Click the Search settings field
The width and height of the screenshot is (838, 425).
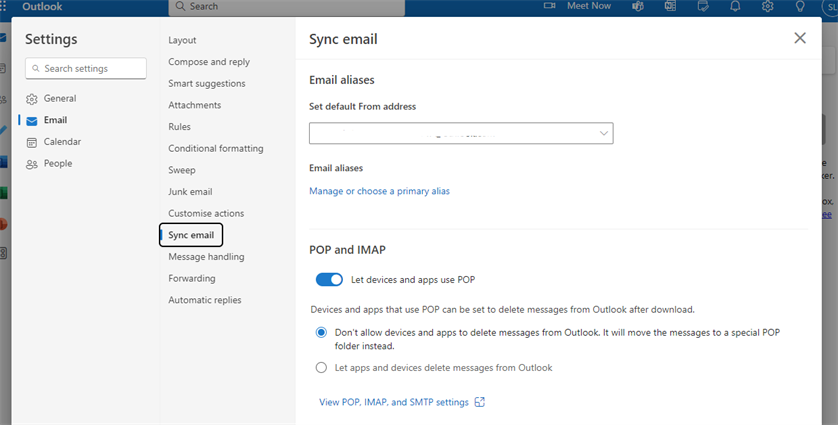coord(86,69)
